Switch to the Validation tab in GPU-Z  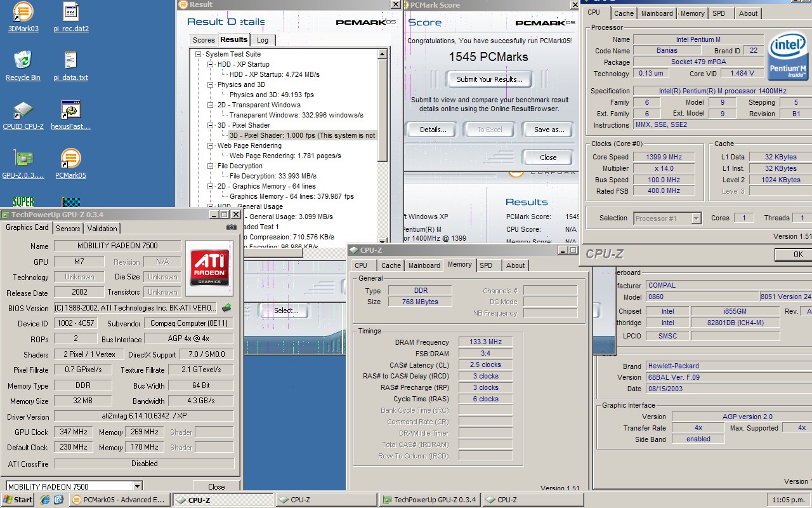(102, 229)
